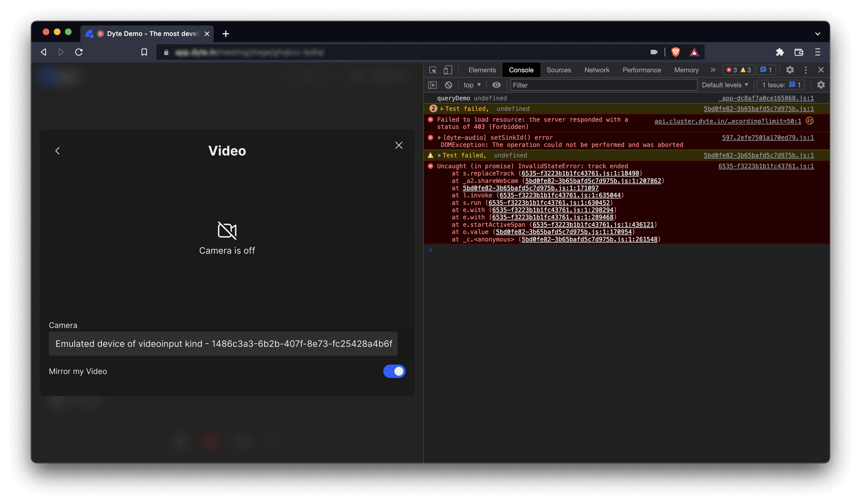Screen dimensions: 861x504
Task: Open the _app-dc8af7a0ce165868.js:1 source link
Action: click(766, 98)
